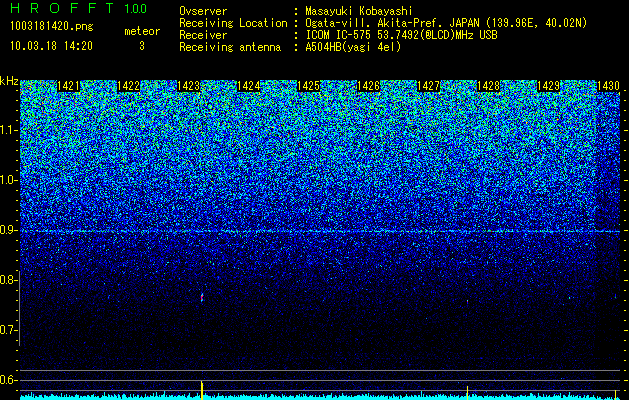Viewport: 629px width, 400px height.
Task: Click the 0.8 kHz axis label
Action: coord(9,280)
